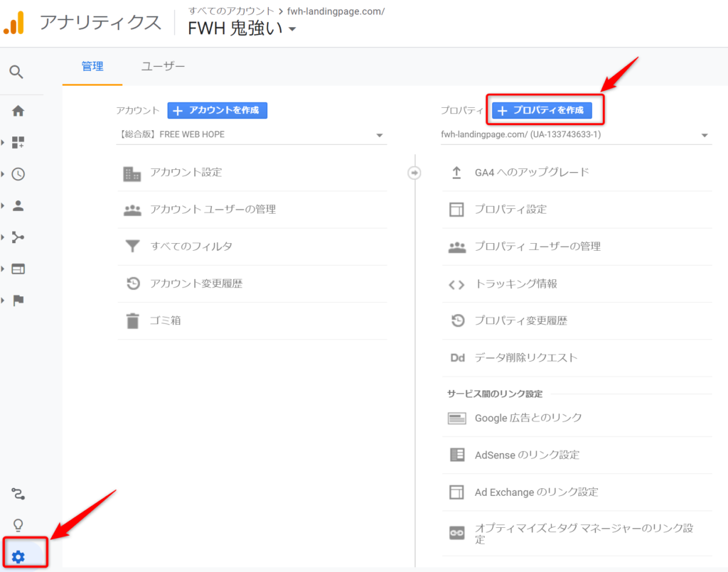Click the AdSense link settings icon

(x=457, y=455)
